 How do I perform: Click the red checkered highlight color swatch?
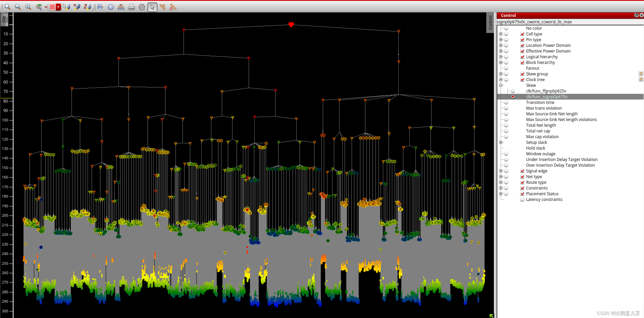click(x=52, y=7)
